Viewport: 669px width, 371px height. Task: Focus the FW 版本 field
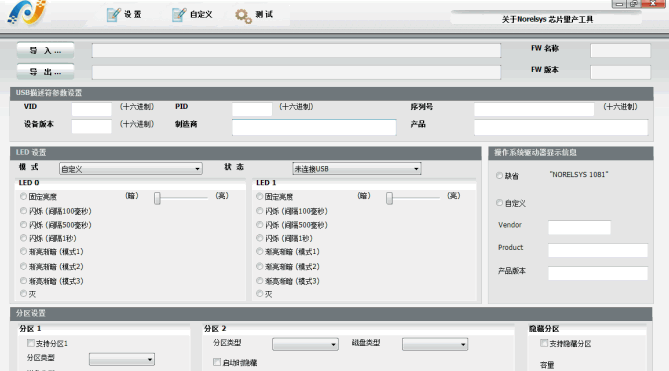(x=620, y=72)
